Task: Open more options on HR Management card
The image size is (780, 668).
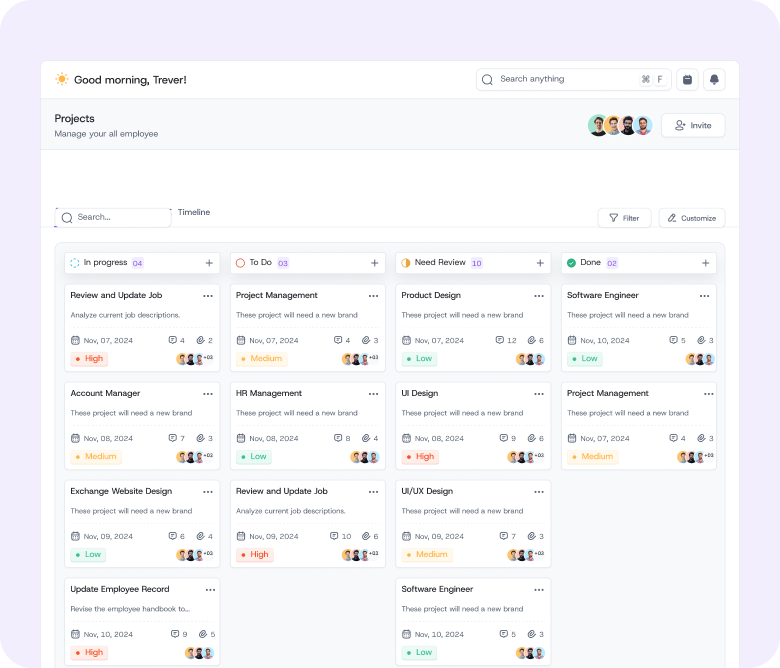Action: click(x=373, y=394)
